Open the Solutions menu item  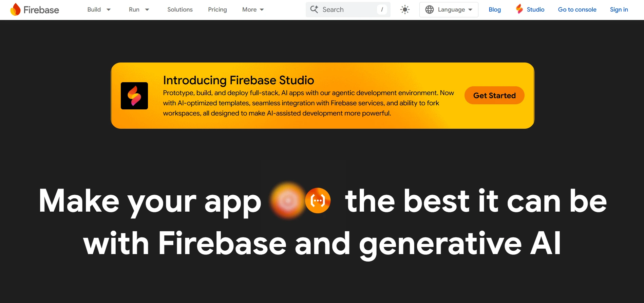[x=180, y=10]
